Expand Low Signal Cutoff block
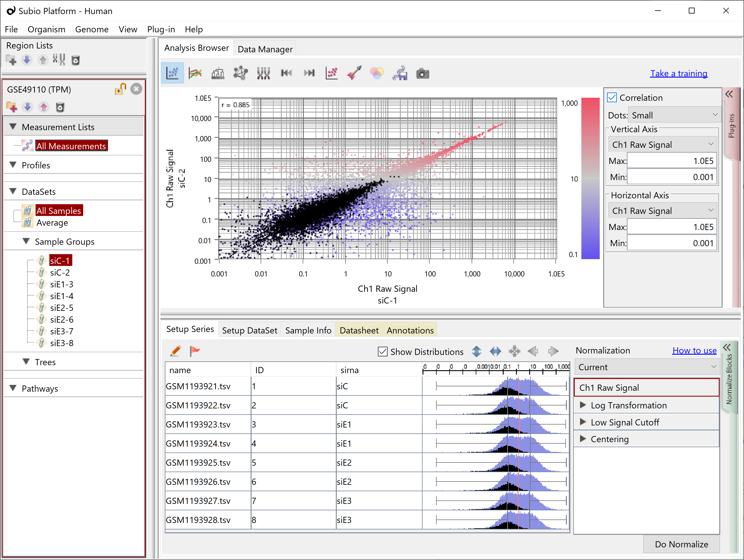The width and height of the screenshot is (744, 560). (x=583, y=422)
